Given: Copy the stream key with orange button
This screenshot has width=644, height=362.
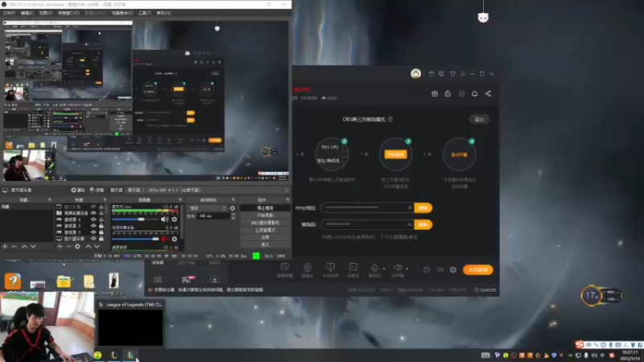Looking at the screenshot, I should pos(423,224).
